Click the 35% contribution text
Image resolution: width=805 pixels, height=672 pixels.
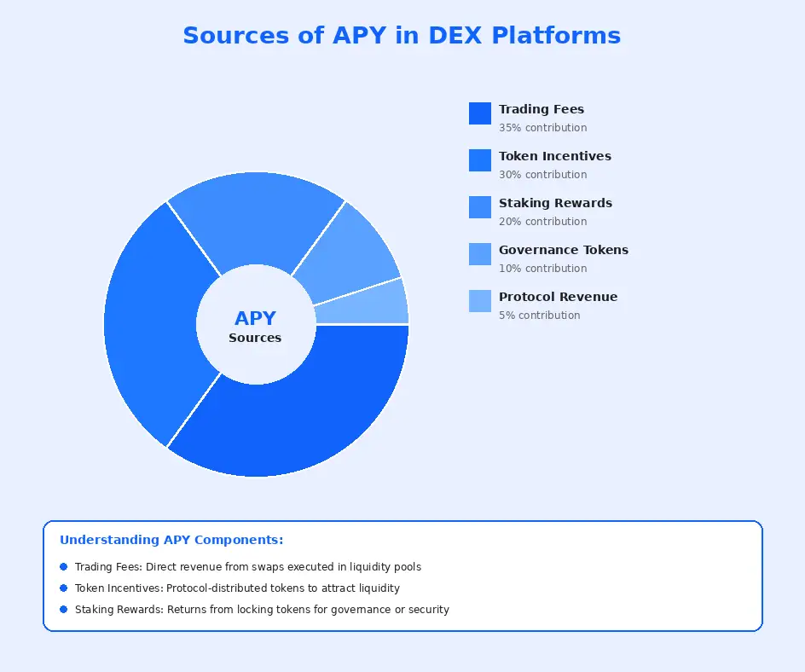tap(542, 127)
